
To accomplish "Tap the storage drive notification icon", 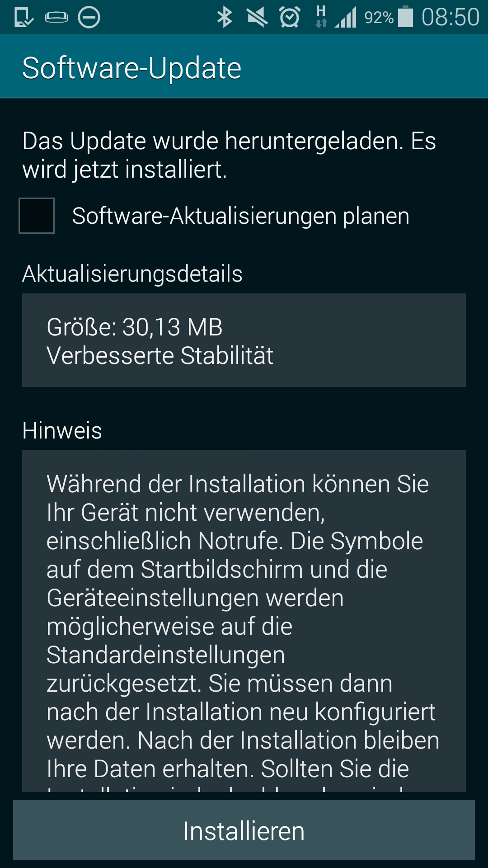I will point(56,18).
